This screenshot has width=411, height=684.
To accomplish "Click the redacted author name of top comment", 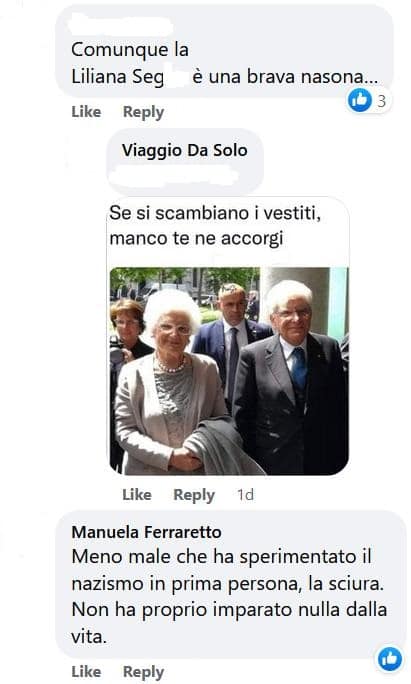I will [x=121, y=24].
